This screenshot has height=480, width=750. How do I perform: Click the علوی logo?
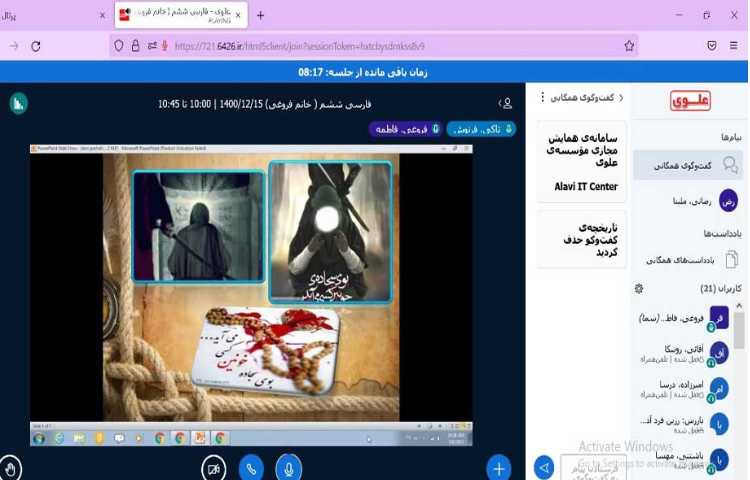[690, 101]
